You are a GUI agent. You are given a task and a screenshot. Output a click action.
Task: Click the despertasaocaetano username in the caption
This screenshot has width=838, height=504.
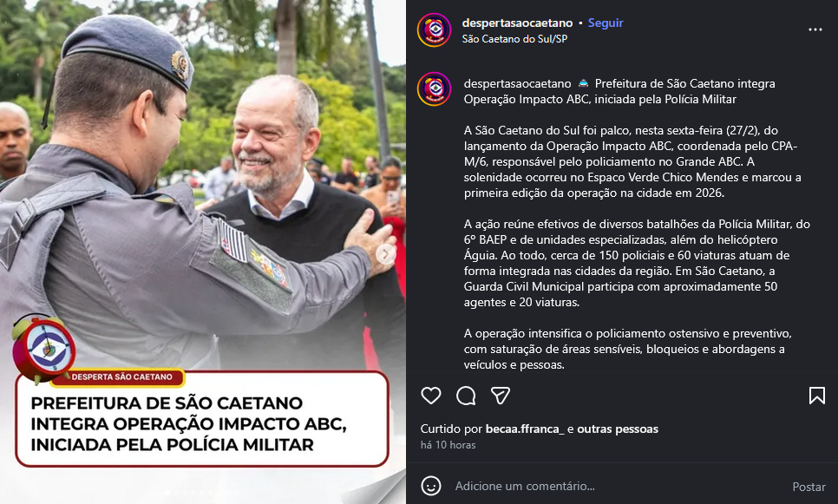(517, 84)
